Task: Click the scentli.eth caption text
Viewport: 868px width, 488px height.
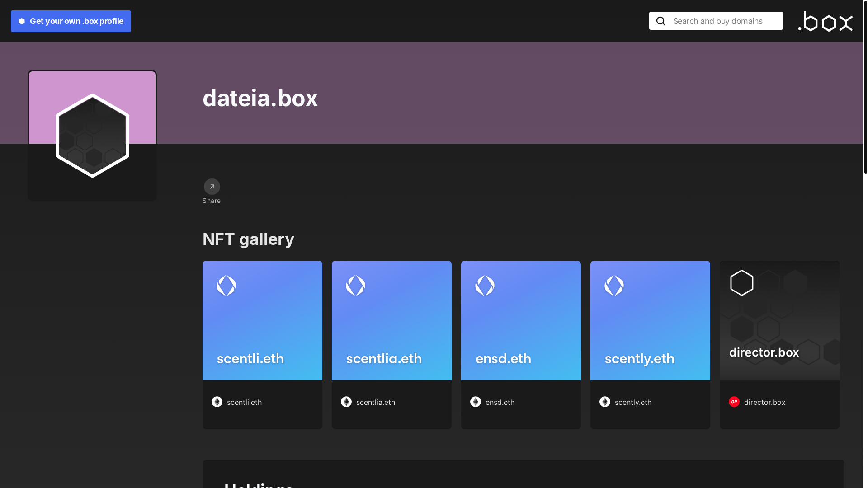Action: pyautogui.click(x=244, y=402)
